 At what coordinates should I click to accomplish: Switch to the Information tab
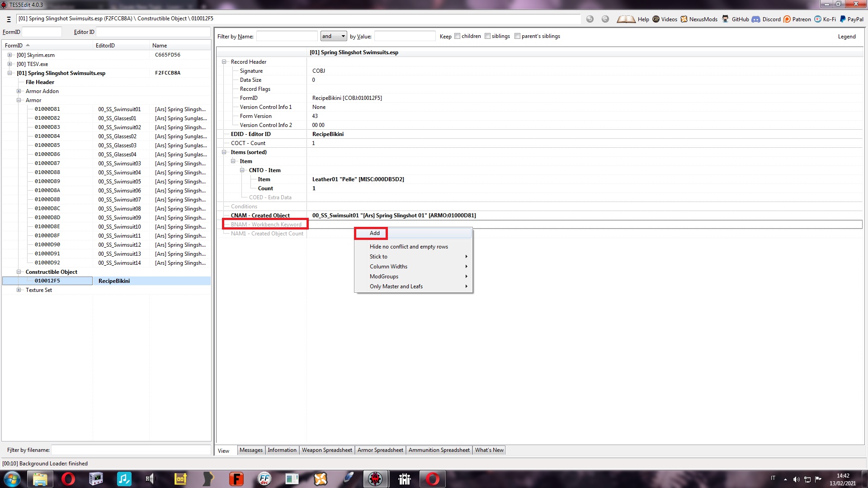282,450
